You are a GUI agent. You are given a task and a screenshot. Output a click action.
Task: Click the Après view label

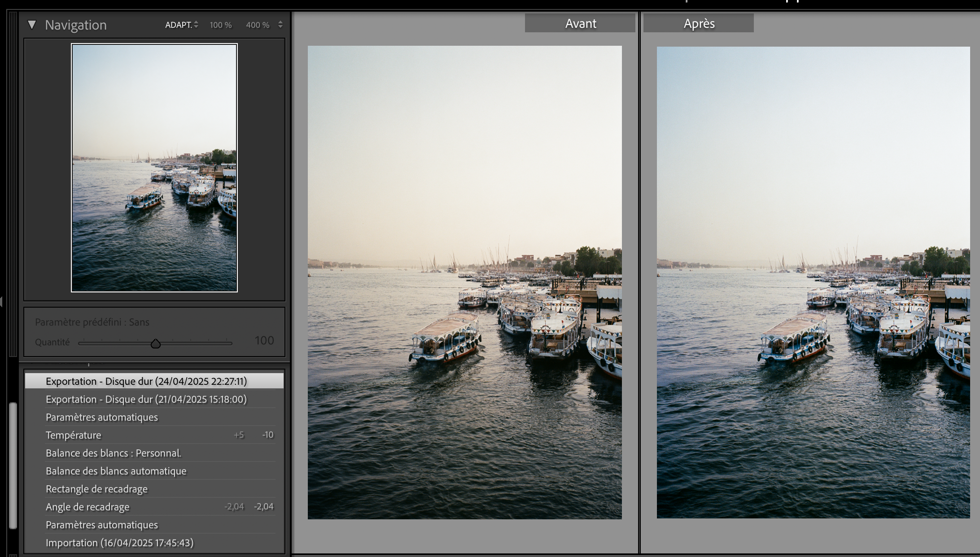point(699,23)
